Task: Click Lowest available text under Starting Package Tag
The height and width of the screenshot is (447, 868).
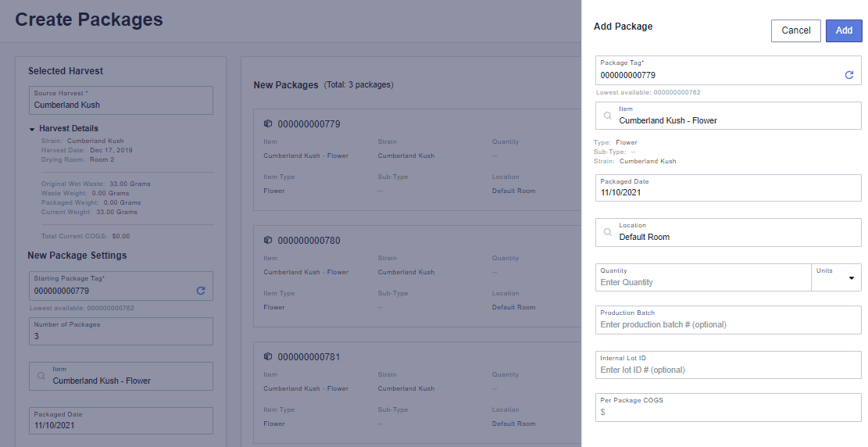Action: (x=82, y=308)
